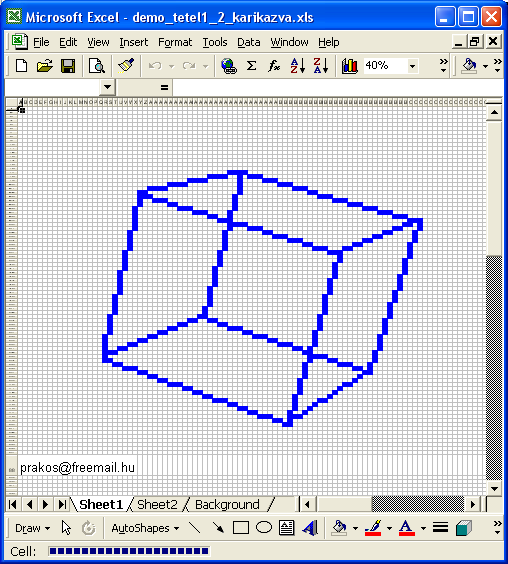This screenshot has height=564, width=508.
Task: Click the Select All corner button
Action: pyautogui.click(x=11, y=102)
